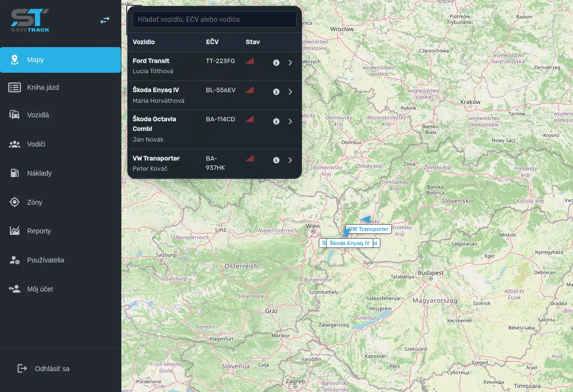The width and height of the screenshot is (573, 392).
Task: Click the Zóny target icon
Action: tap(15, 202)
